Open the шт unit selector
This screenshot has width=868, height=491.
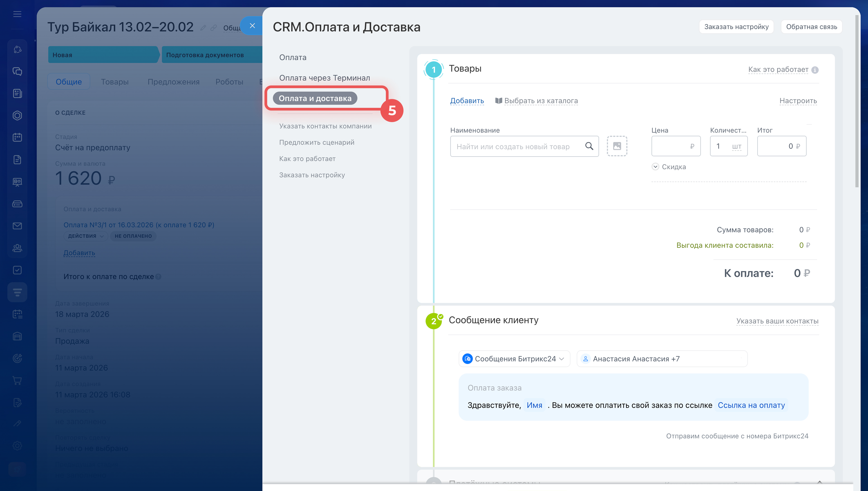pyautogui.click(x=736, y=146)
